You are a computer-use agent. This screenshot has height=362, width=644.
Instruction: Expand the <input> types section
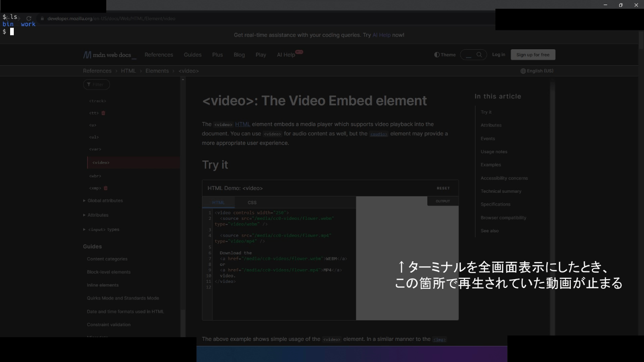101,230
